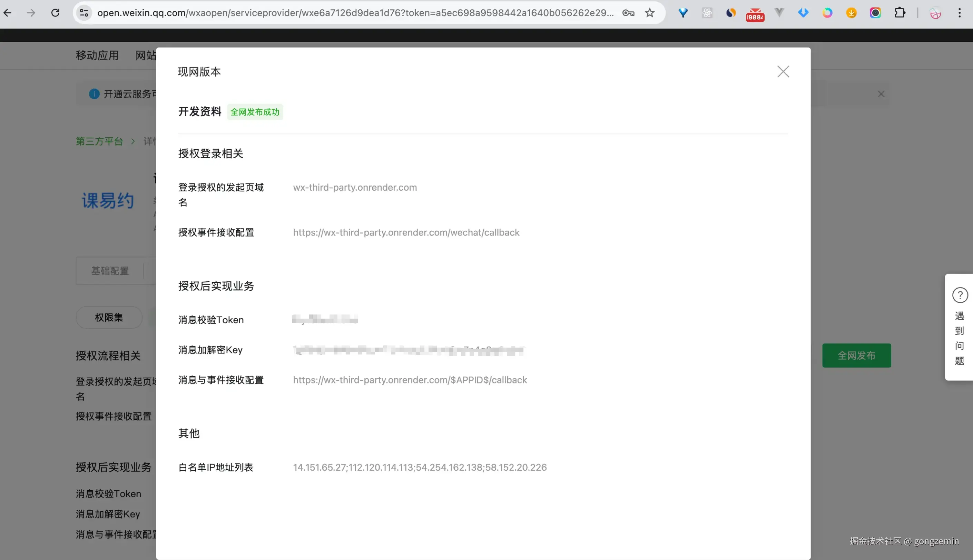973x560 pixels.
Task: Open the Chrome profile avatar menu
Action: pyautogui.click(x=935, y=13)
